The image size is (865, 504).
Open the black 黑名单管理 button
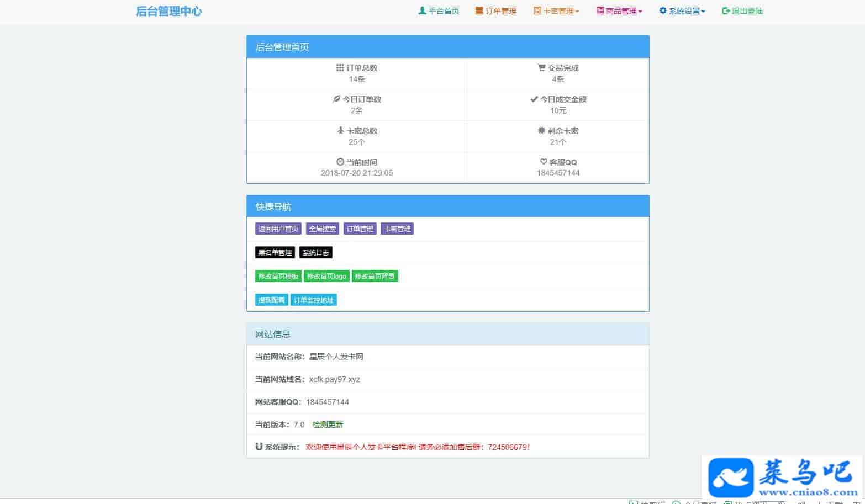click(275, 253)
